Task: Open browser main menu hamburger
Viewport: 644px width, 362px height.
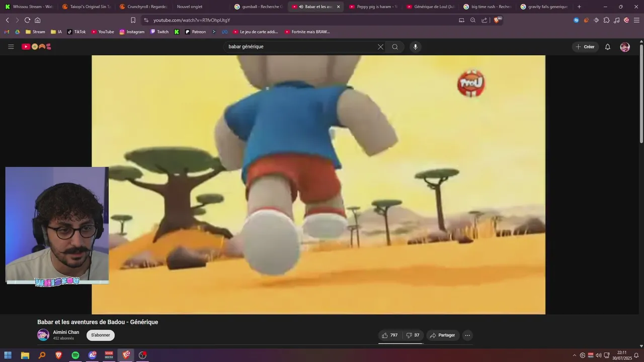Action: (x=636, y=20)
